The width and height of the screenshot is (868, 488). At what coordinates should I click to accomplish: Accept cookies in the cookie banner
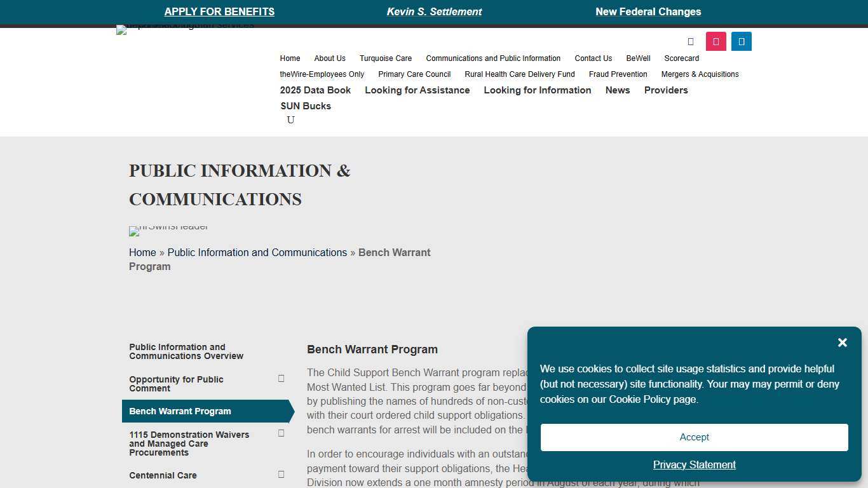point(694,437)
